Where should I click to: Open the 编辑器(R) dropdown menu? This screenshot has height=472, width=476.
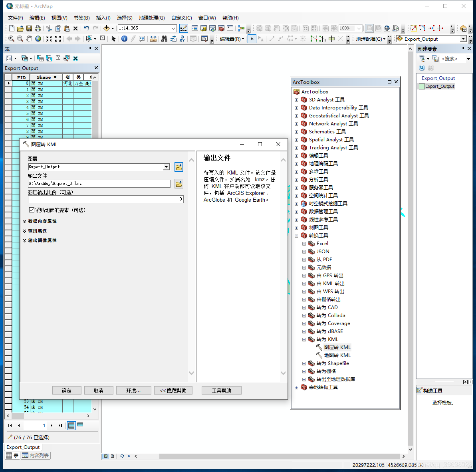pos(232,39)
